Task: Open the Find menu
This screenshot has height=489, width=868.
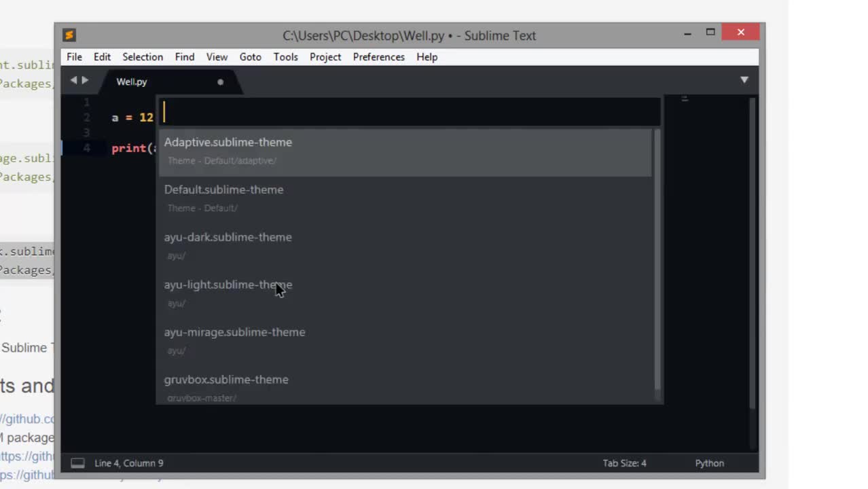Action: [185, 57]
